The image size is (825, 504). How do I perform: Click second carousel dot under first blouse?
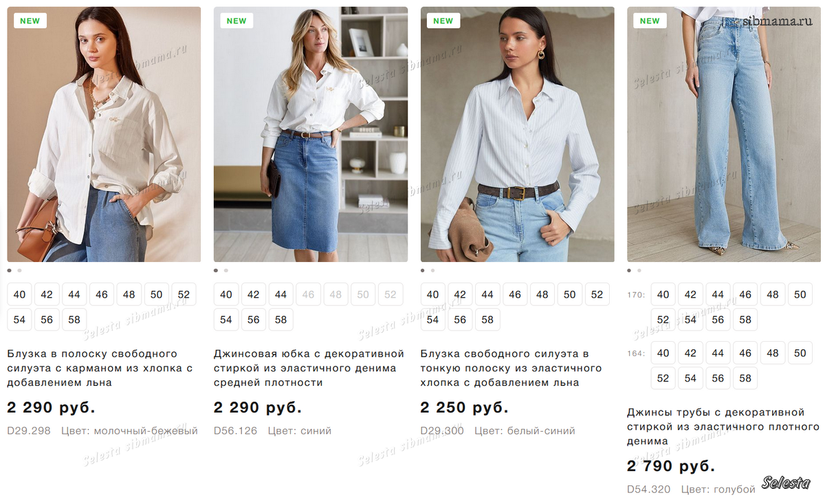[19, 271]
